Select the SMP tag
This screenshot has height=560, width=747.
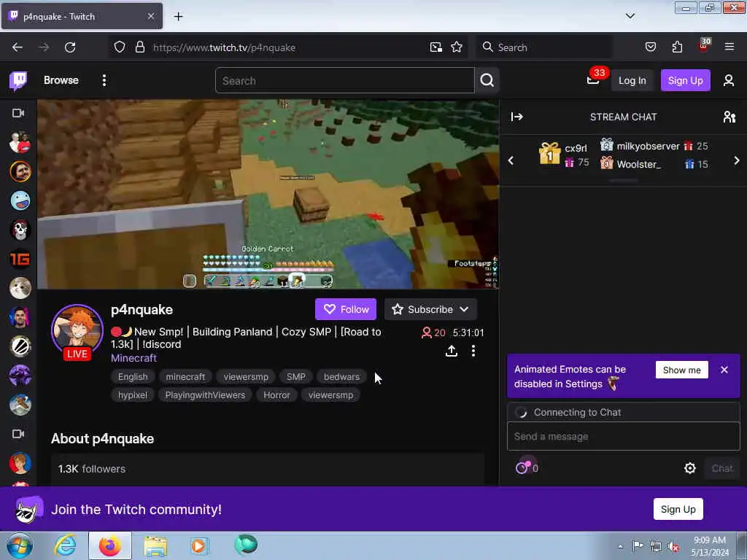click(x=296, y=377)
